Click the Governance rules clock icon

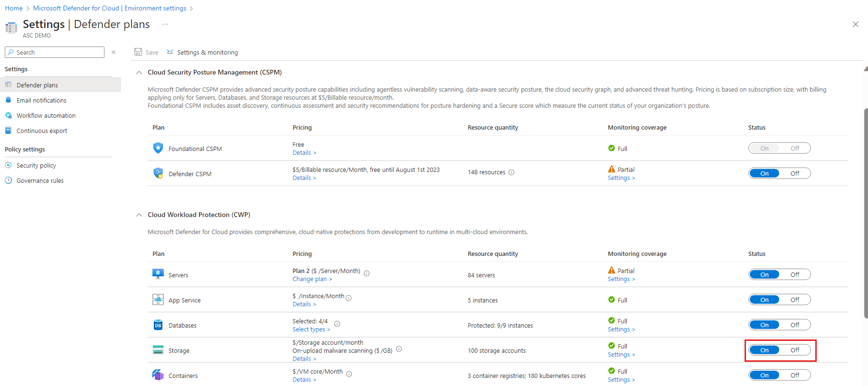pos(8,180)
